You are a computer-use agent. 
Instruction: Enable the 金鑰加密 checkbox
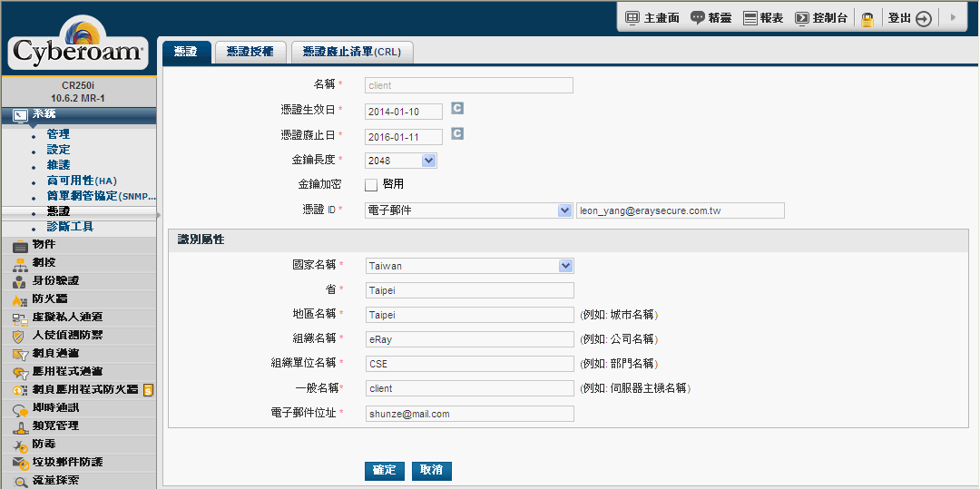point(371,185)
